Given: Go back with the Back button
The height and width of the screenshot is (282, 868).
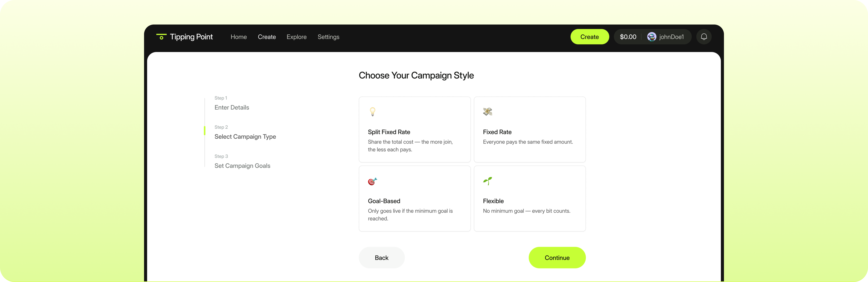Looking at the screenshot, I should [x=381, y=258].
